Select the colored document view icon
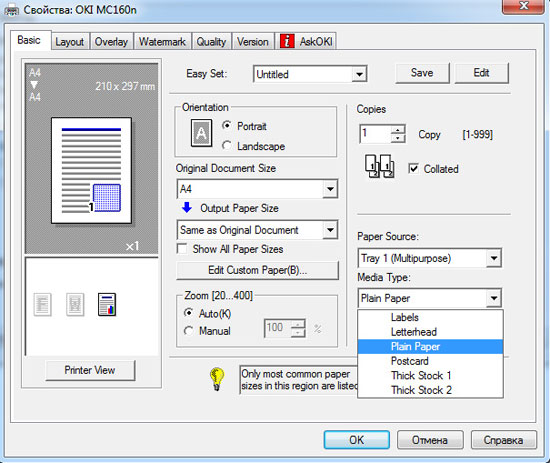The width and height of the screenshot is (550, 463). coord(107,304)
